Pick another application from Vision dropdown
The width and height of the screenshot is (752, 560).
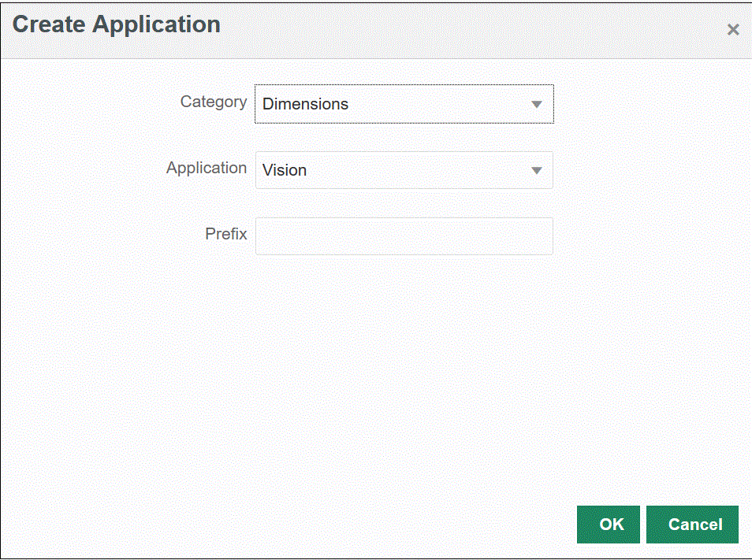[537, 170]
